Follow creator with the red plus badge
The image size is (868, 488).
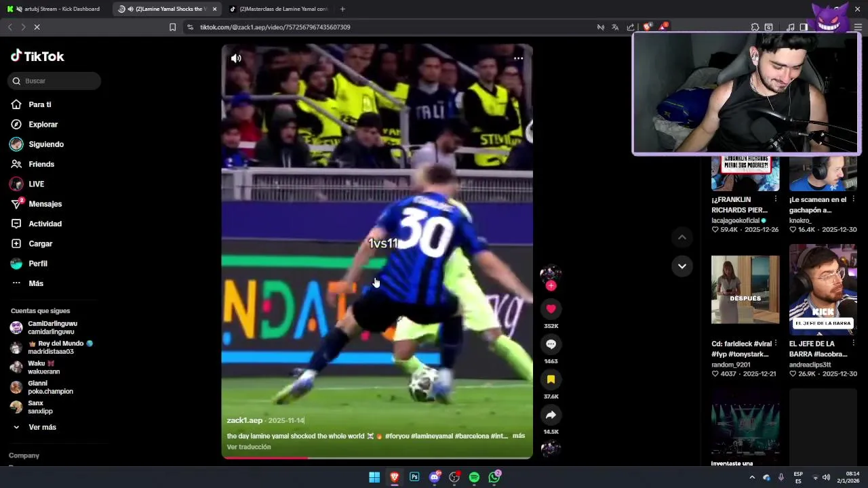click(551, 286)
